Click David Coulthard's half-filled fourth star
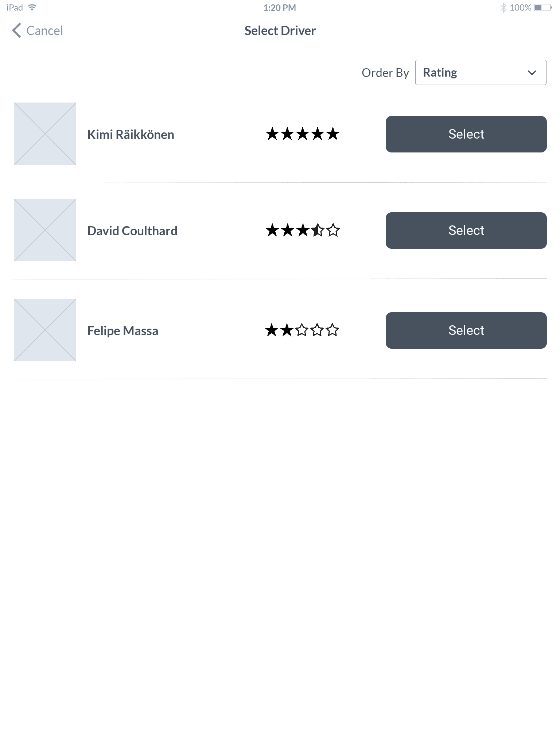 [318, 231]
